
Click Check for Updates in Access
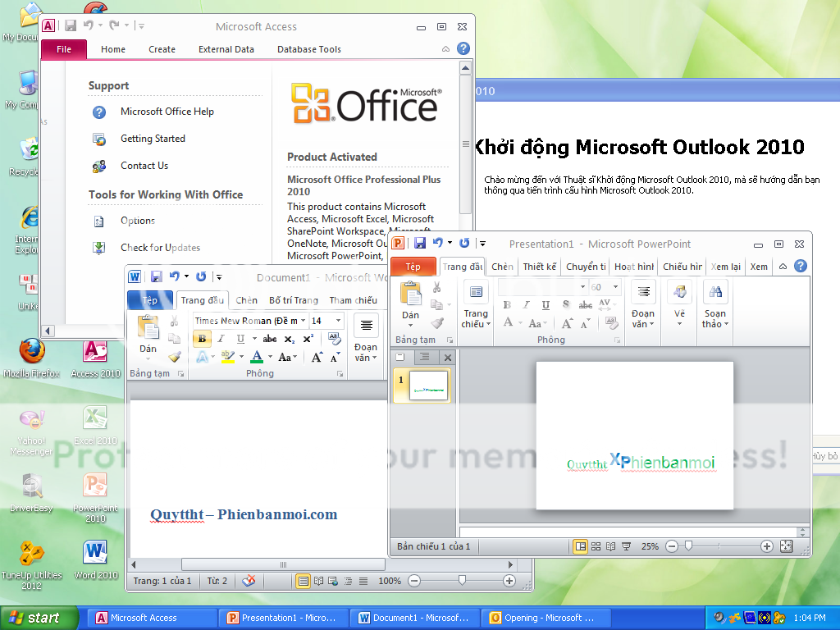tap(160, 248)
